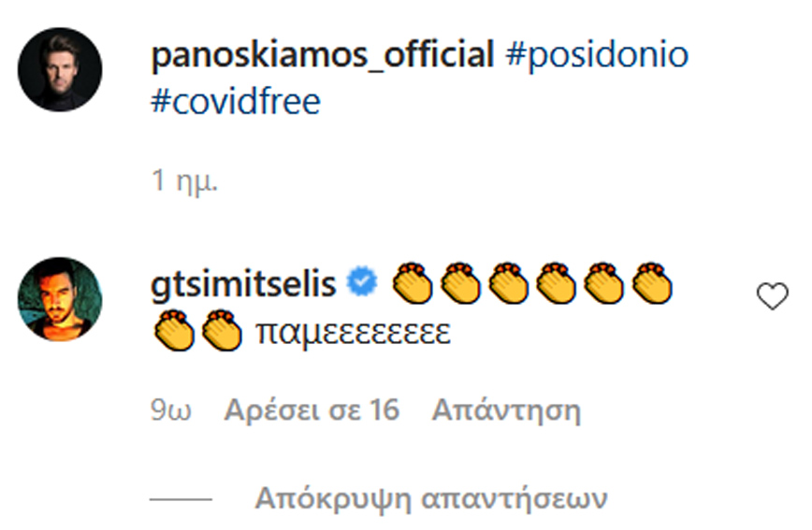Screen dimensions: 812x530
Task: Click the horizontal line before "Απόκρυψη απαντήσεων"
Action: [x=181, y=497]
